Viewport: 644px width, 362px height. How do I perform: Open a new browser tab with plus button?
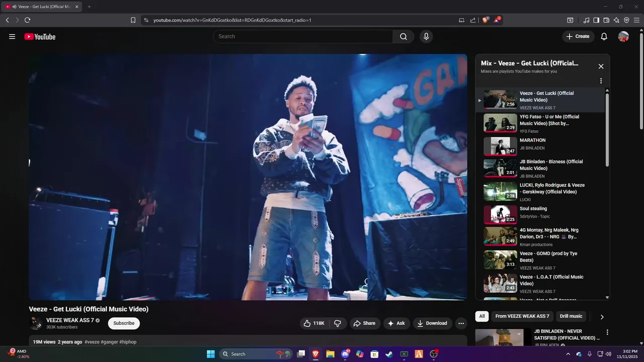89,7
